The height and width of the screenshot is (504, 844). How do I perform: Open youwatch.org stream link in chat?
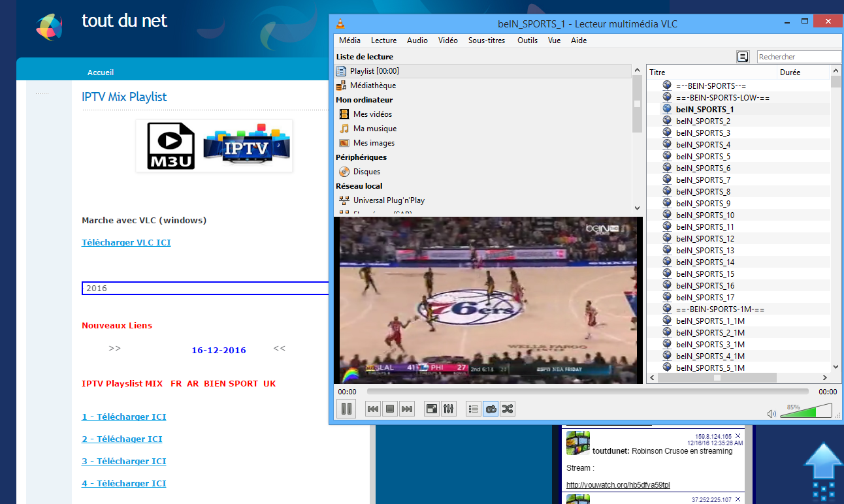[x=618, y=485]
